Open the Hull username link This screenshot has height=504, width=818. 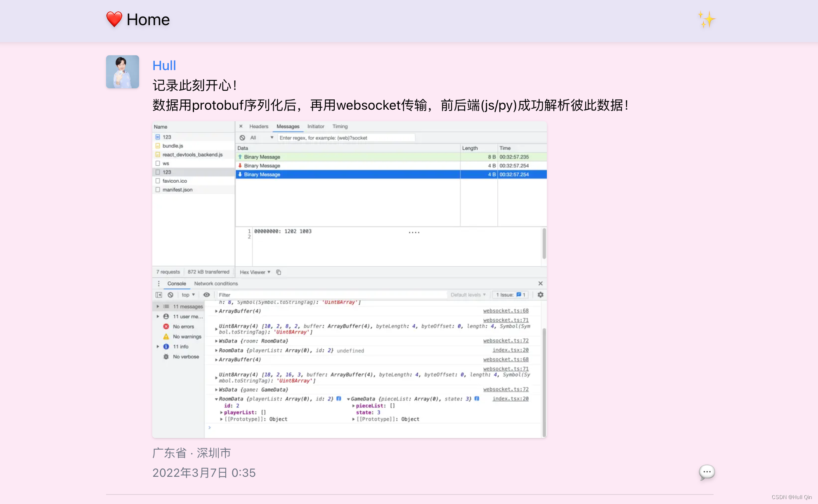[x=164, y=66]
